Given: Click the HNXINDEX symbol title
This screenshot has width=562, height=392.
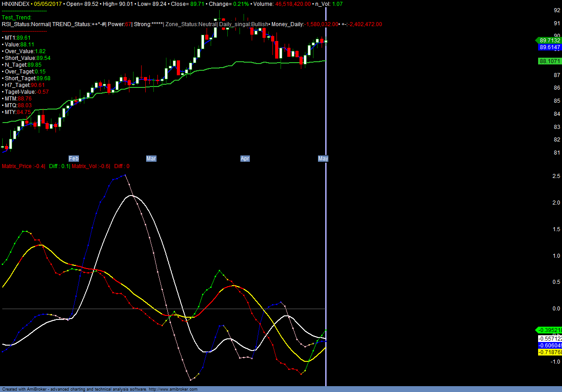Looking at the screenshot, I should [x=15, y=4].
